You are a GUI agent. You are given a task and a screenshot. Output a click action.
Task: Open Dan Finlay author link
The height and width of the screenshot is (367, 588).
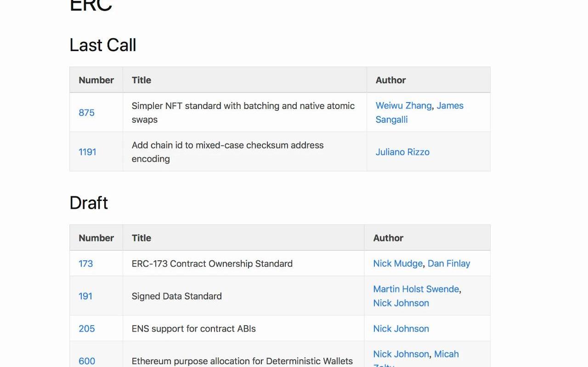tap(449, 264)
